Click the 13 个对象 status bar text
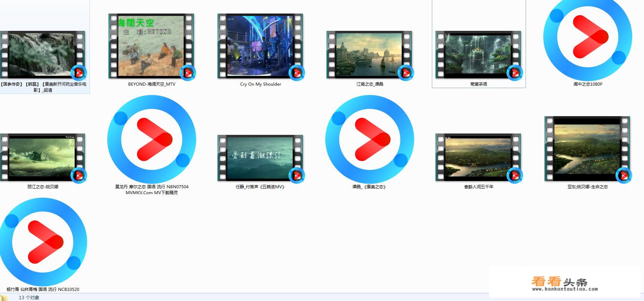Viewport: 644px width, 301px height. coord(29,298)
